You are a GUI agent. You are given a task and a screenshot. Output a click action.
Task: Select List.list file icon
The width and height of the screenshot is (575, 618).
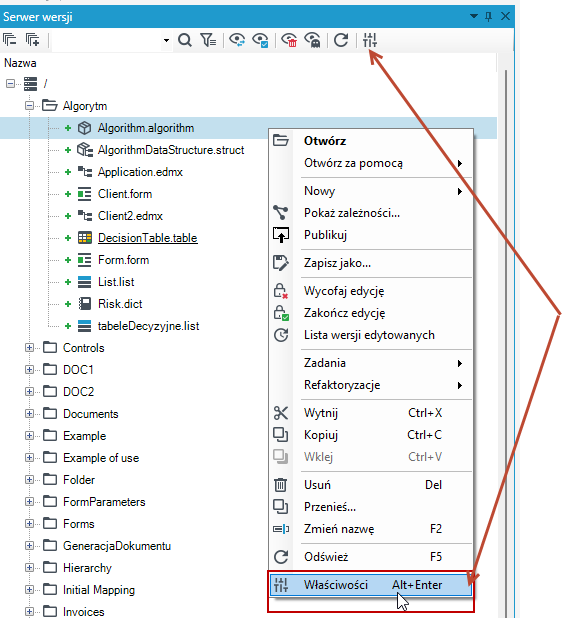click(84, 282)
